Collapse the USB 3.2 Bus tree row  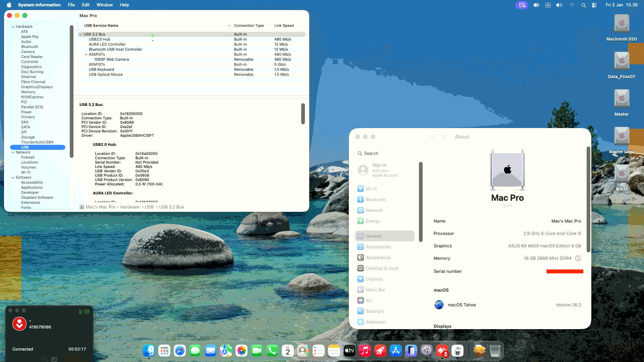click(81, 34)
